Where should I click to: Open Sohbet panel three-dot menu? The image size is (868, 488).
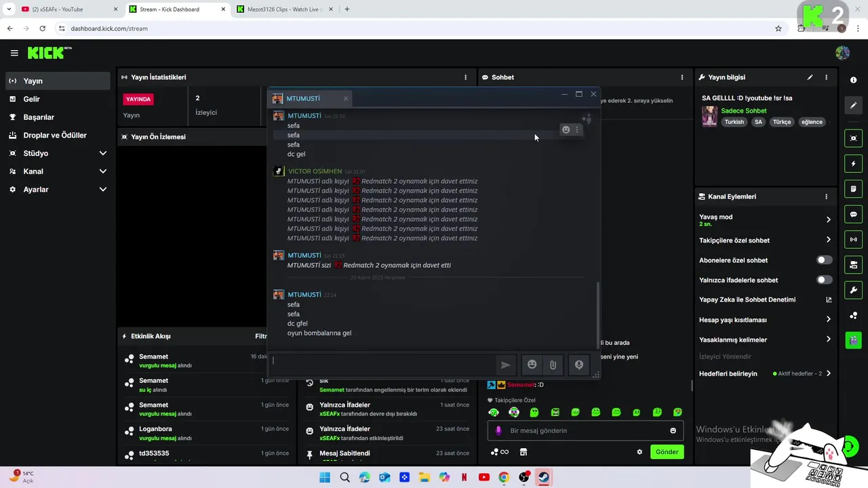click(x=682, y=77)
